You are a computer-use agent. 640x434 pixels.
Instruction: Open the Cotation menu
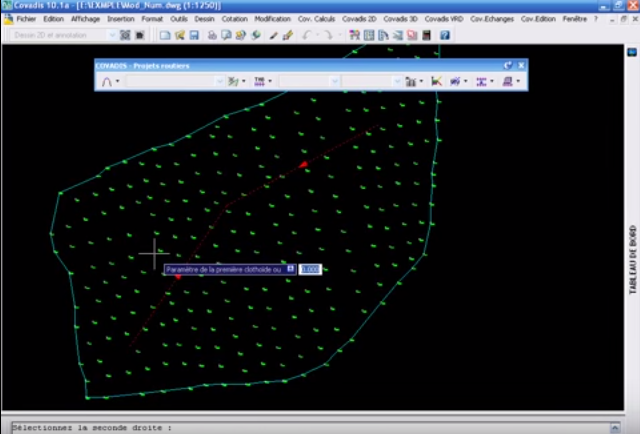(234, 19)
